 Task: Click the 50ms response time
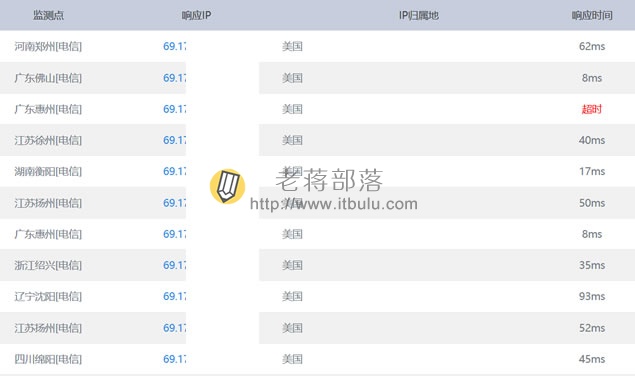click(x=592, y=203)
